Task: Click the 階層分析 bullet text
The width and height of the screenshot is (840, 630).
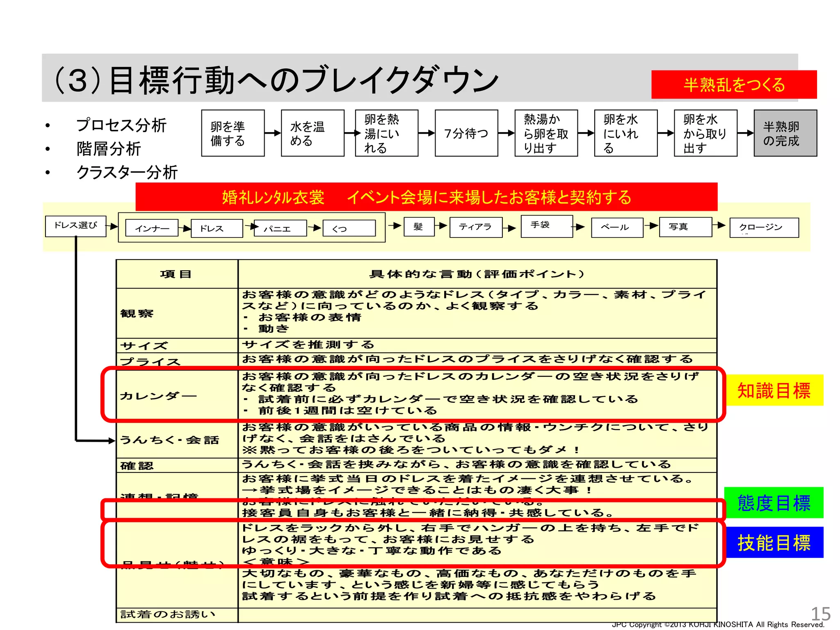Action: pyautogui.click(x=109, y=148)
